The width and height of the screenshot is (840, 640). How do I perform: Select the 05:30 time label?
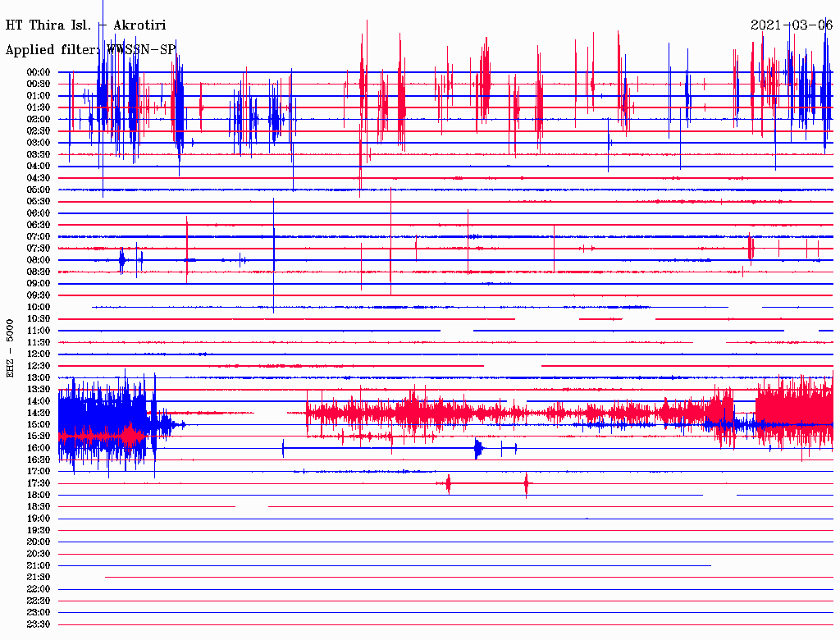[x=39, y=202]
